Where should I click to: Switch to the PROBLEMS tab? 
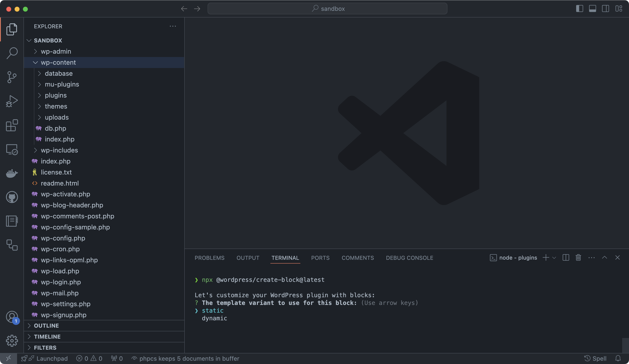coord(209,258)
